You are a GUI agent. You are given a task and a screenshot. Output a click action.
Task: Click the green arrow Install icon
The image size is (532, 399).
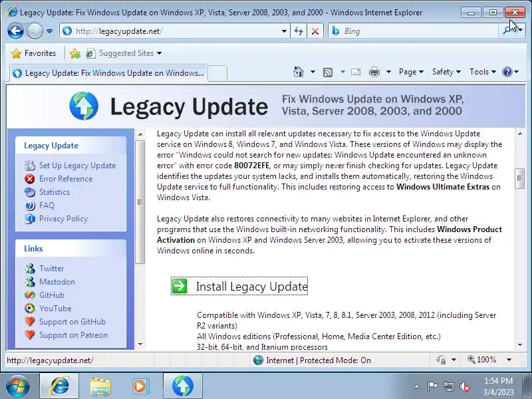pyautogui.click(x=180, y=286)
